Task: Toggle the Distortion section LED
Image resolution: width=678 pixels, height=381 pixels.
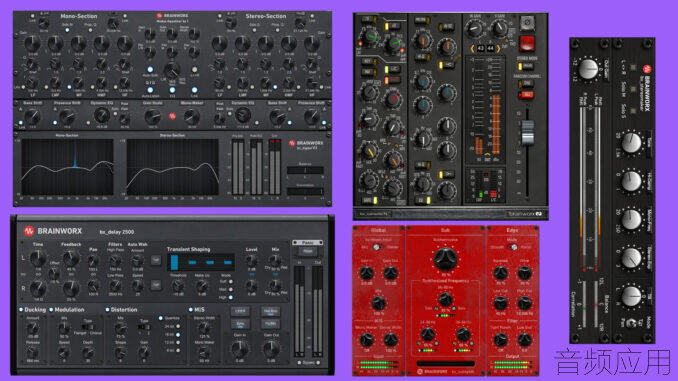Action: 107,310
